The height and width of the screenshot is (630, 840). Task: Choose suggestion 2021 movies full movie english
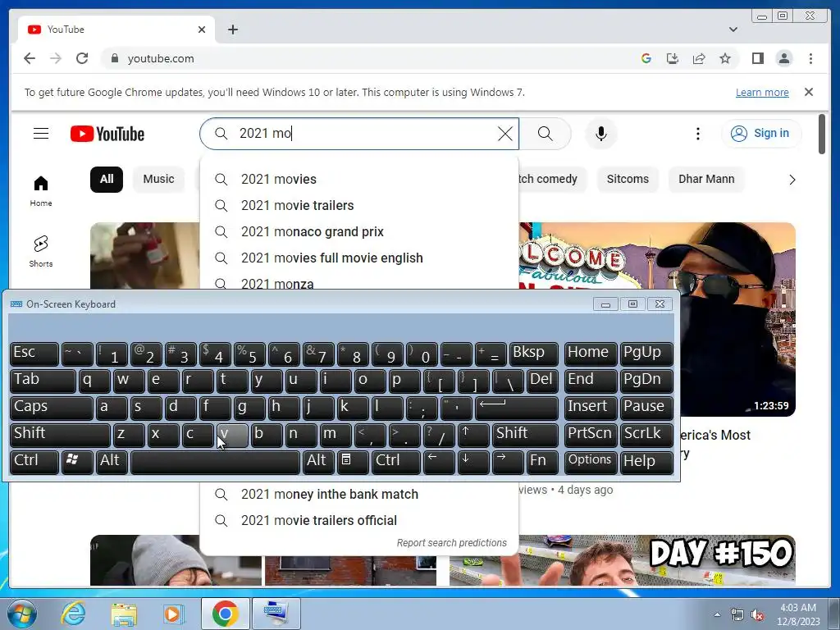359,258
